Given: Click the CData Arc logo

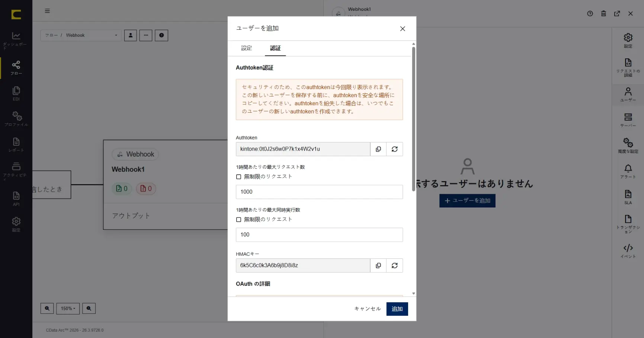Looking at the screenshot, I should click(x=16, y=15).
